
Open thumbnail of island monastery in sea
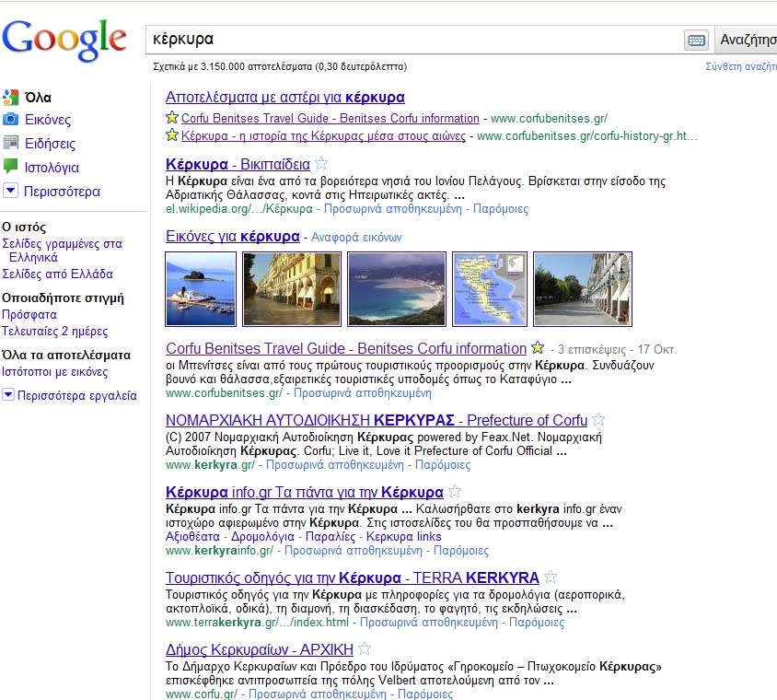(x=201, y=289)
